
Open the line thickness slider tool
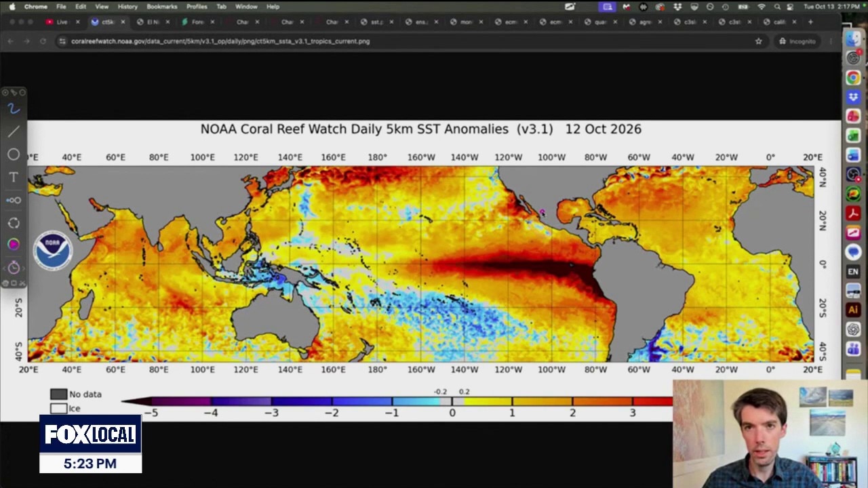[x=14, y=200]
